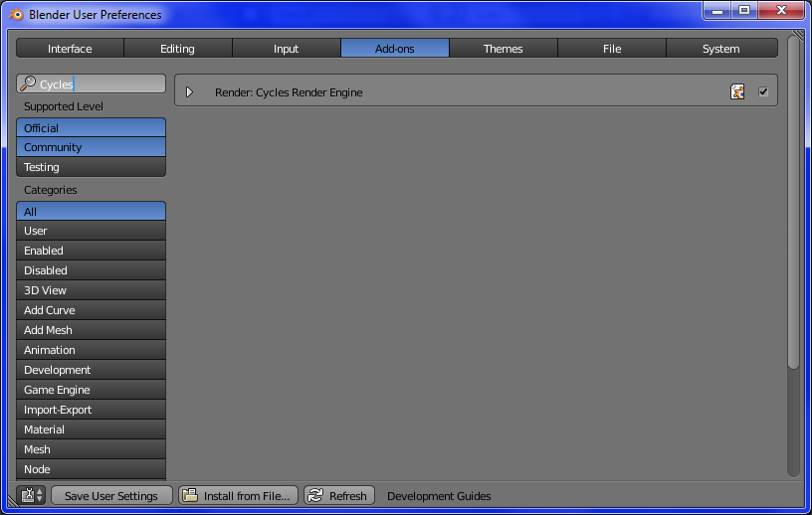
Task: Click Save User Settings button
Action: [111, 495]
